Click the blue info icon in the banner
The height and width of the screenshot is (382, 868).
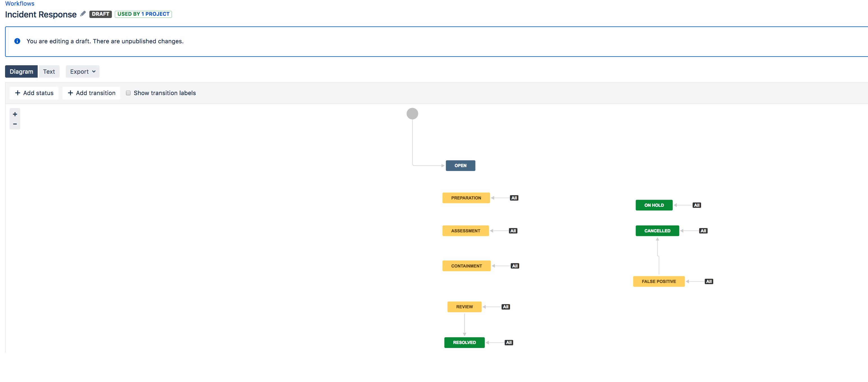pyautogui.click(x=17, y=41)
